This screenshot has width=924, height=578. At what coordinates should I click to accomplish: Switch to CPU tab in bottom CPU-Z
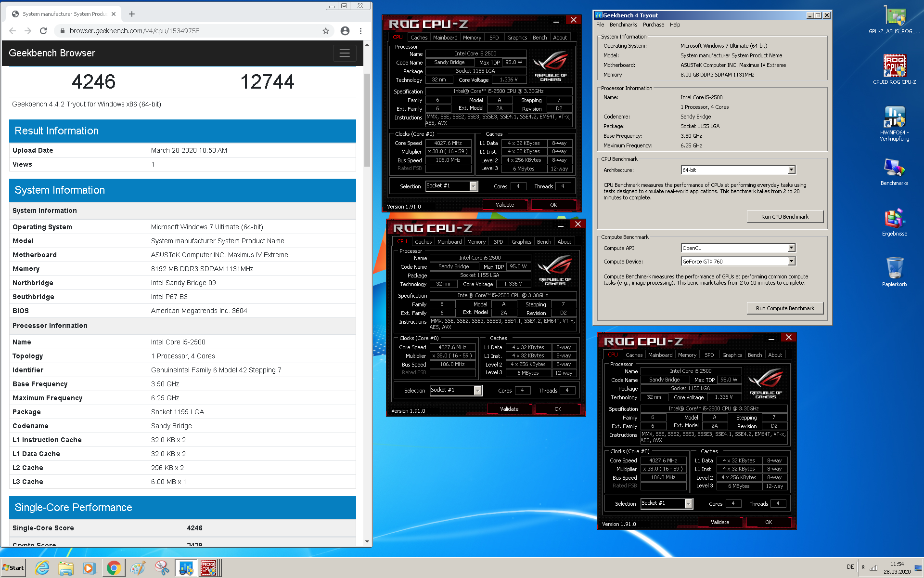(x=613, y=355)
